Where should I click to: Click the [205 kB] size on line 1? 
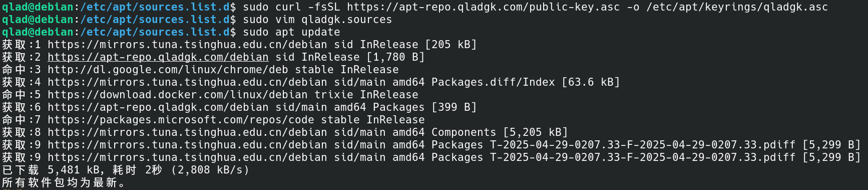pos(451,45)
